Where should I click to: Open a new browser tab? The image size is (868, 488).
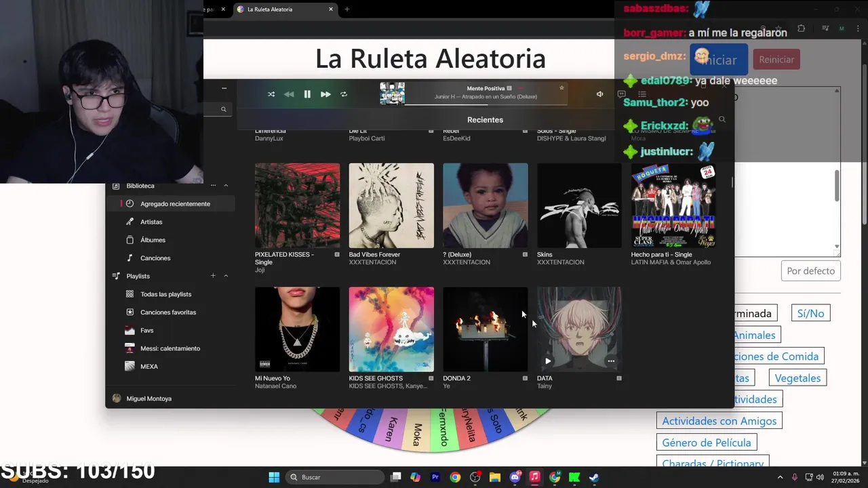pos(347,9)
